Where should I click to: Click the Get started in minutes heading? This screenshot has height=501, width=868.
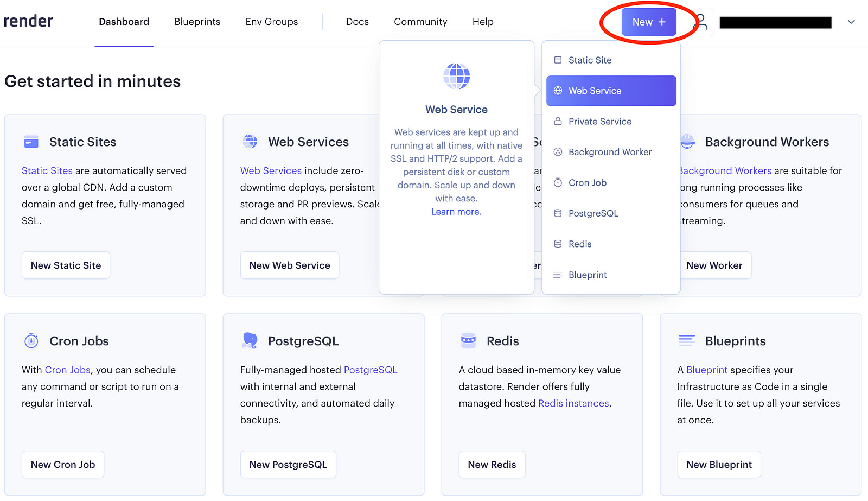tap(93, 81)
